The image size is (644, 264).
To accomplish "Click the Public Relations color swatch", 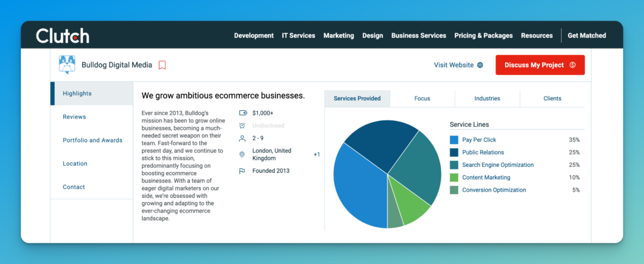I will (454, 152).
